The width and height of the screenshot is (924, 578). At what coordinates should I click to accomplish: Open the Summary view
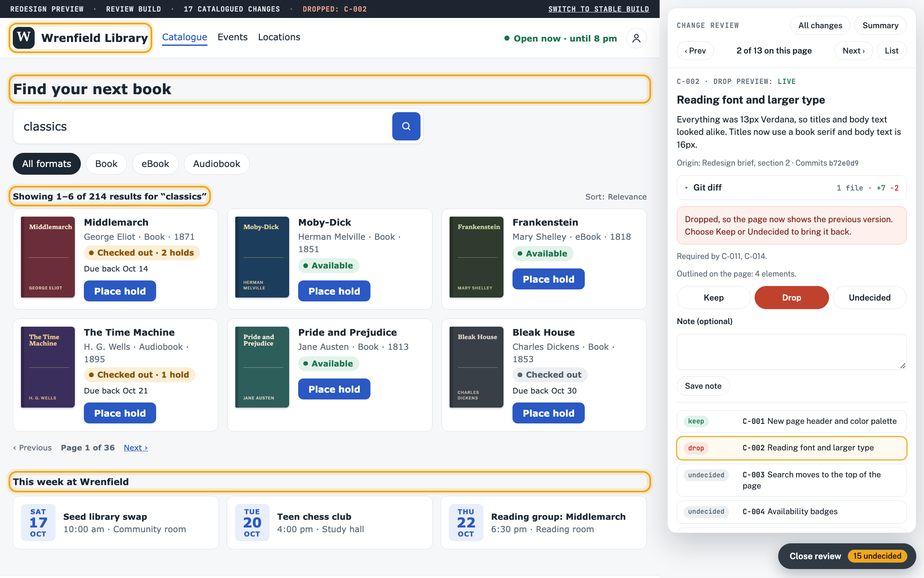click(880, 25)
